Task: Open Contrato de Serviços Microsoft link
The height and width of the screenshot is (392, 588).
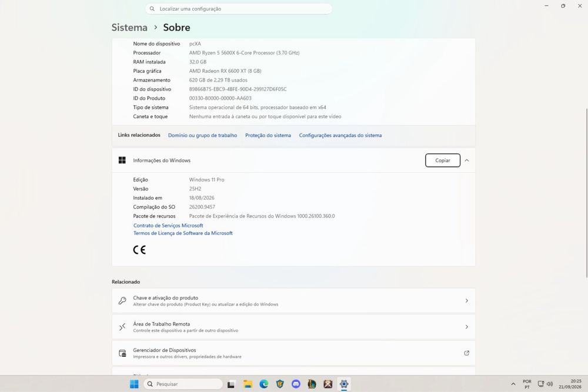Action: tap(168, 226)
